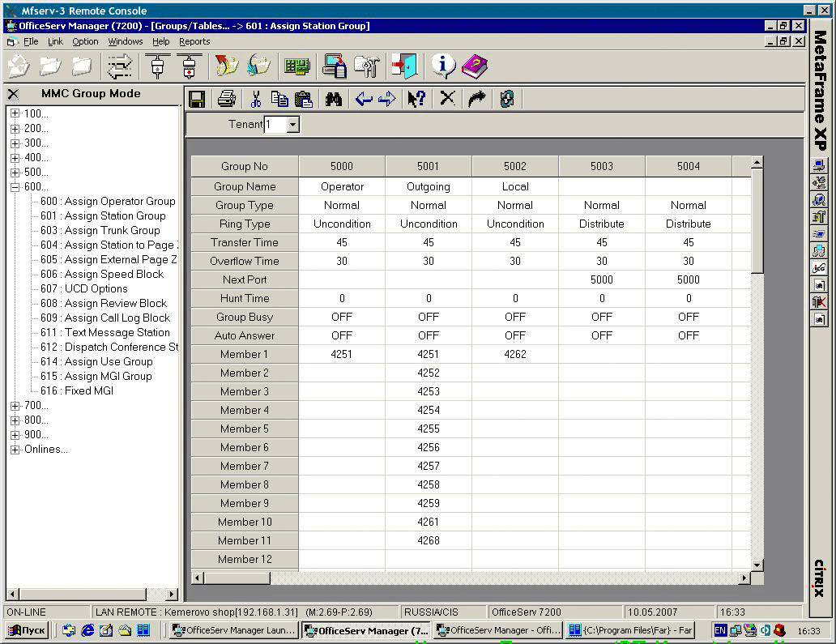
Task: Click the computer with document icon
Action: pos(335,66)
